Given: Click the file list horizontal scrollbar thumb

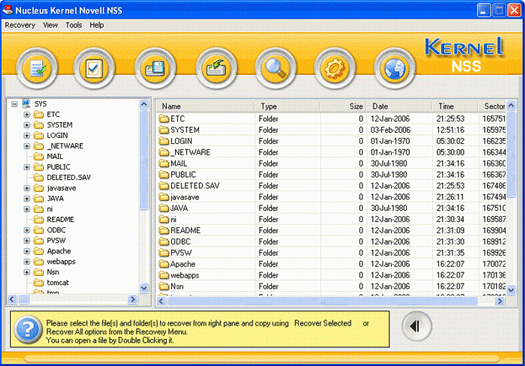Looking at the screenshot, I should click(322, 301).
